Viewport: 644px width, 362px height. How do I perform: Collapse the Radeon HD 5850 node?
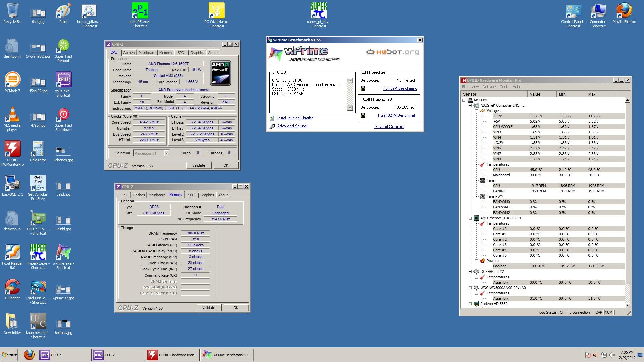coord(470,304)
